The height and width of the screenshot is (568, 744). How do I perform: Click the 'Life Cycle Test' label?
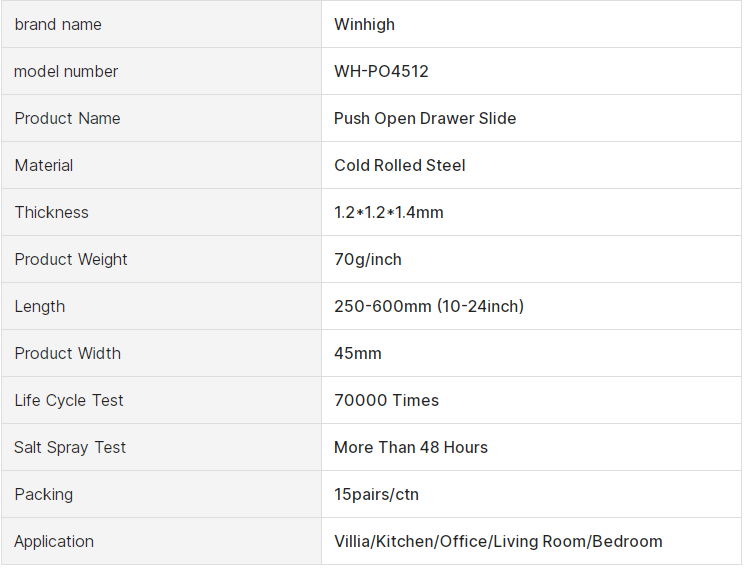point(69,400)
